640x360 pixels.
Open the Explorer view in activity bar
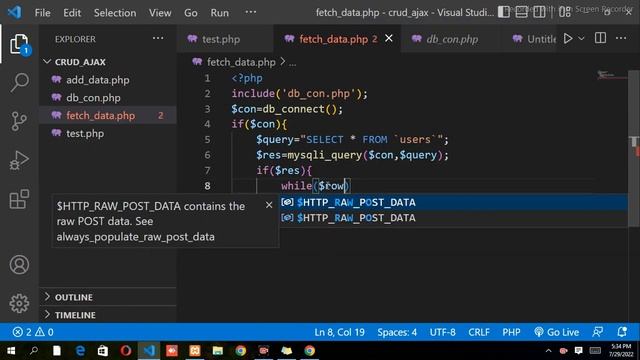tap(19, 44)
